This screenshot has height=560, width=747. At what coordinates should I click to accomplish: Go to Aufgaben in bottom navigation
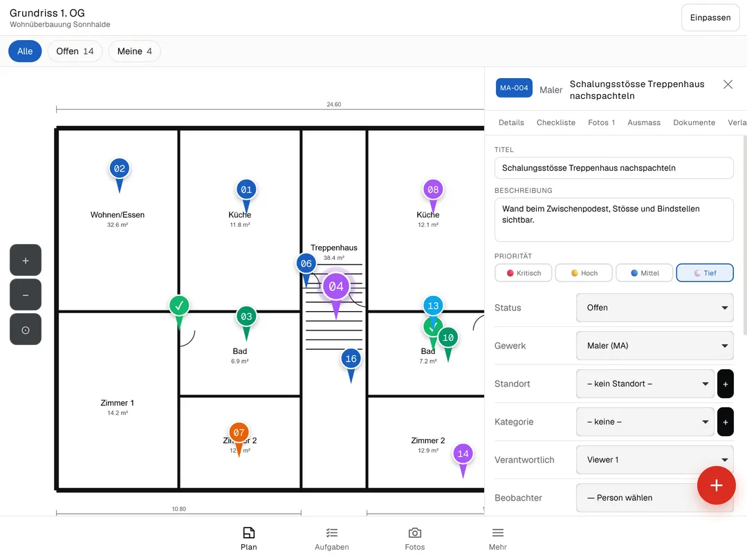coord(332,539)
